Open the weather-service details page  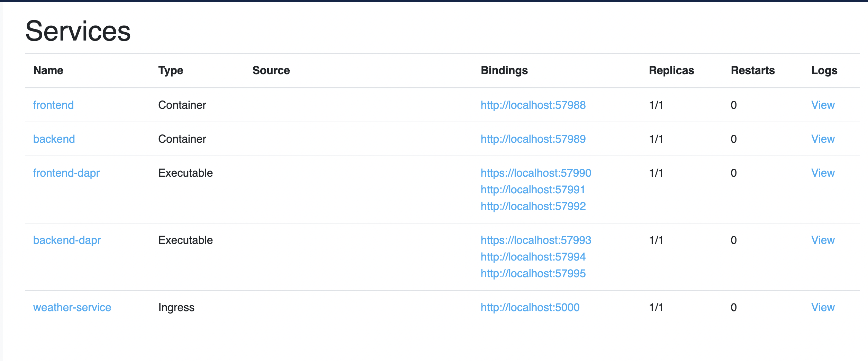pos(72,307)
